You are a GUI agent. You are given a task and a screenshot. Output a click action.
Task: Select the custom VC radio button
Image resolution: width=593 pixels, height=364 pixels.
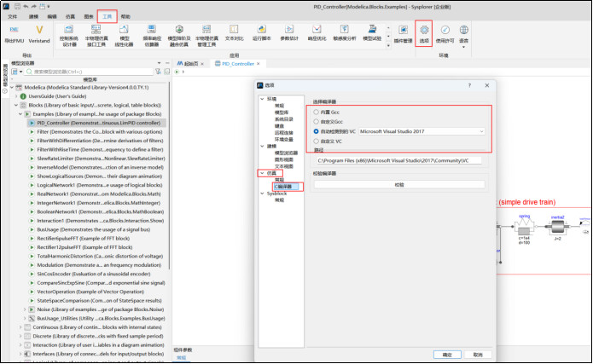point(317,142)
